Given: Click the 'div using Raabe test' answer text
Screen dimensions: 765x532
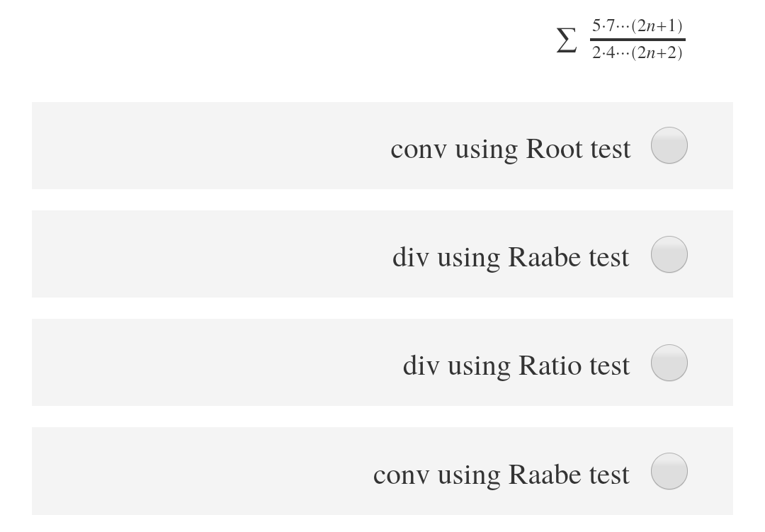Looking at the screenshot, I should coord(511,257).
